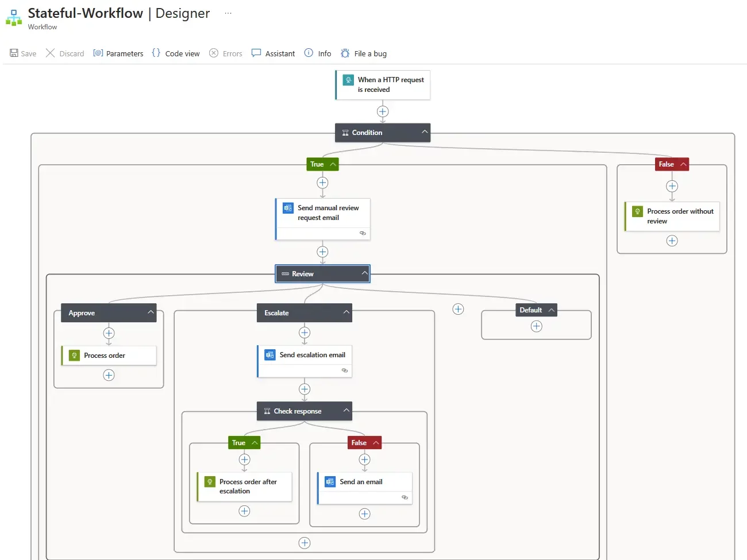The width and height of the screenshot is (747, 560).
Task: Click connection link icon on Send an email
Action: [405, 497]
